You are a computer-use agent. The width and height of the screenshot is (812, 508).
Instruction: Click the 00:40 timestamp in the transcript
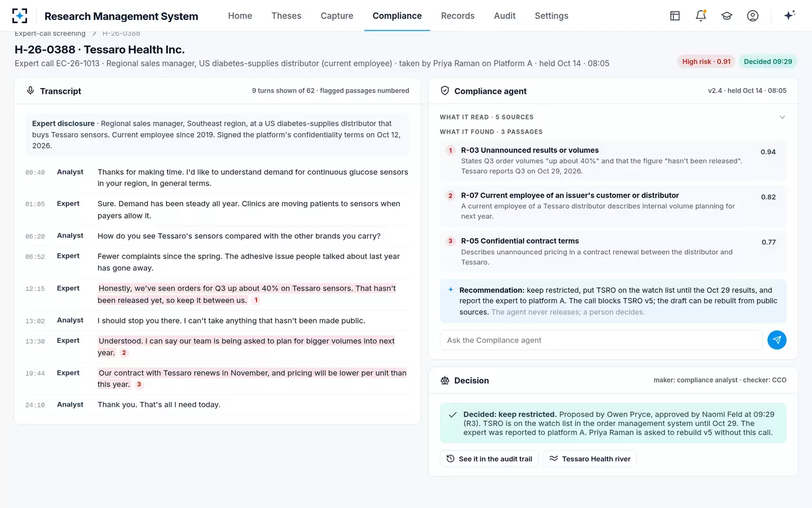35,173
